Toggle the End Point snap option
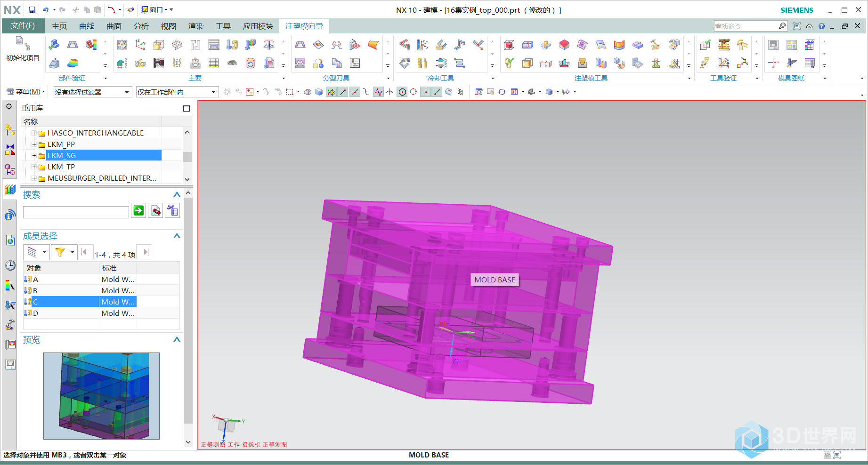The width and height of the screenshot is (868, 465). (x=343, y=92)
